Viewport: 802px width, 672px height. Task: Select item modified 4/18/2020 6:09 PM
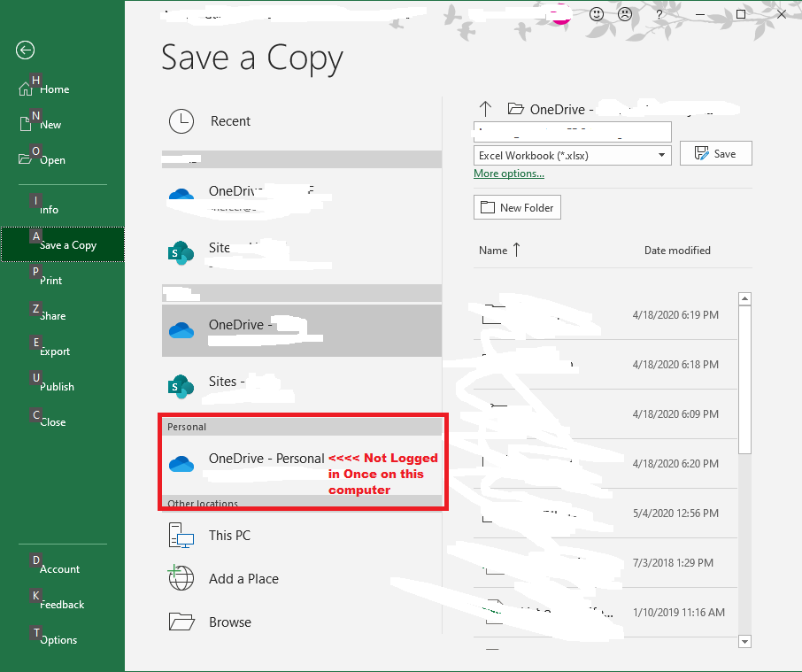pos(605,413)
